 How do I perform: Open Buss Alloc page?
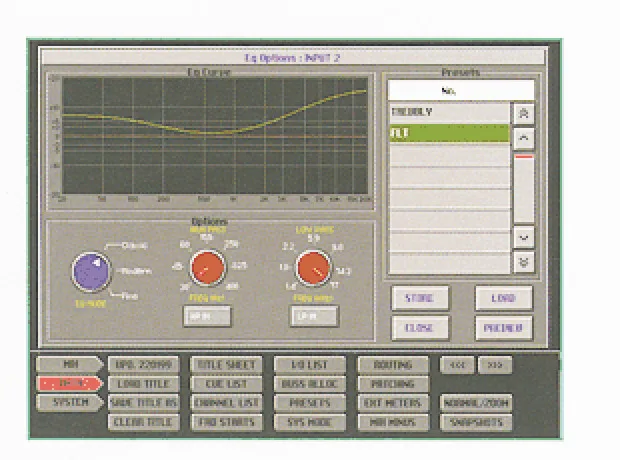pos(310,384)
